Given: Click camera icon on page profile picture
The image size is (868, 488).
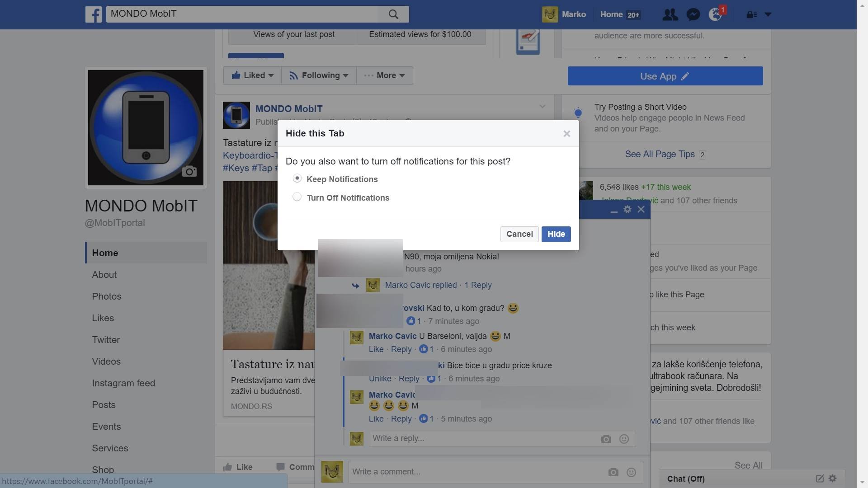Looking at the screenshot, I should [189, 171].
